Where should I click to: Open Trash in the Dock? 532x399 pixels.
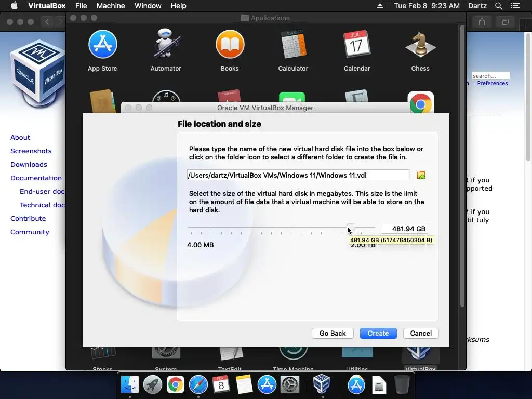coord(402,385)
